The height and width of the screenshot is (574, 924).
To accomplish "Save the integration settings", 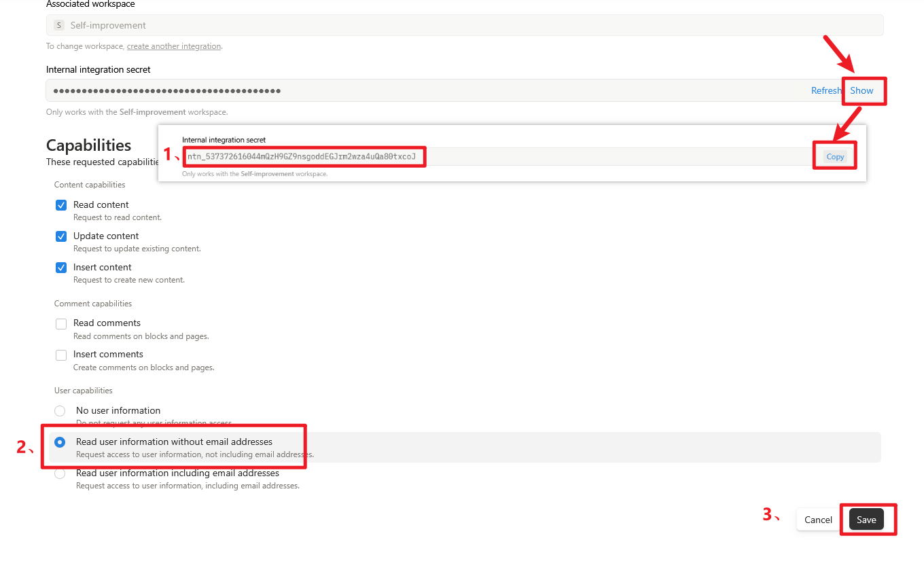I will tap(866, 520).
